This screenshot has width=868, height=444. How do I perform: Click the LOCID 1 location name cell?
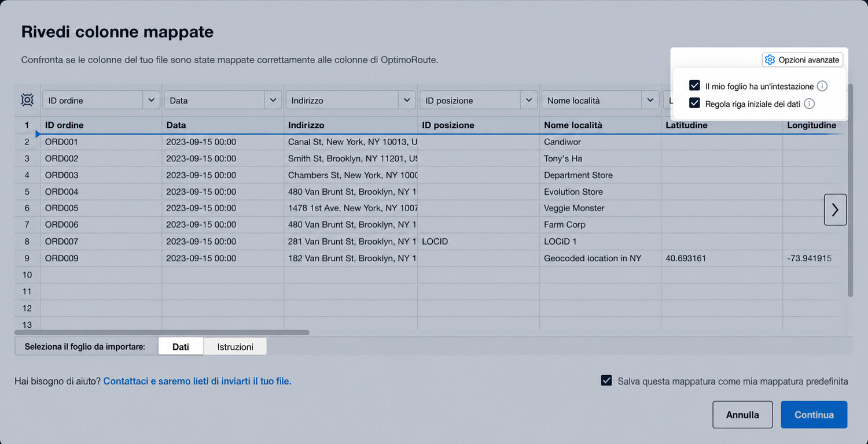(x=600, y=241)
